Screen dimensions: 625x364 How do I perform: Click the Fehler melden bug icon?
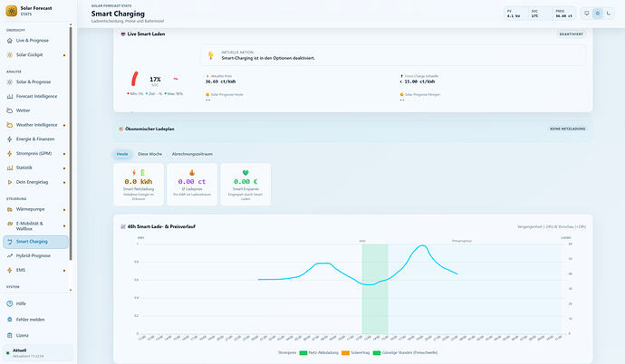[x=10, y=320]
